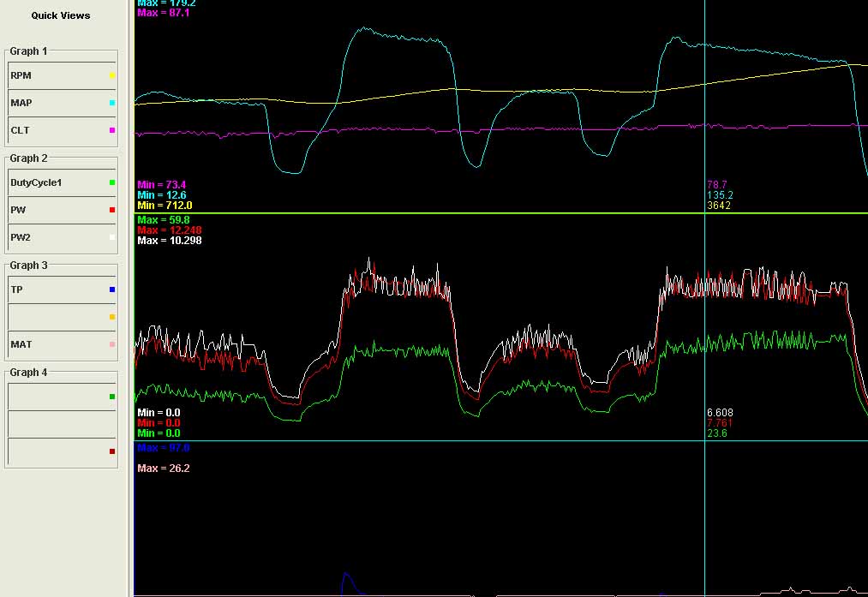Open the CLT field selector
The width and height of the screenshot is (868, 597).
click(57, 130)
